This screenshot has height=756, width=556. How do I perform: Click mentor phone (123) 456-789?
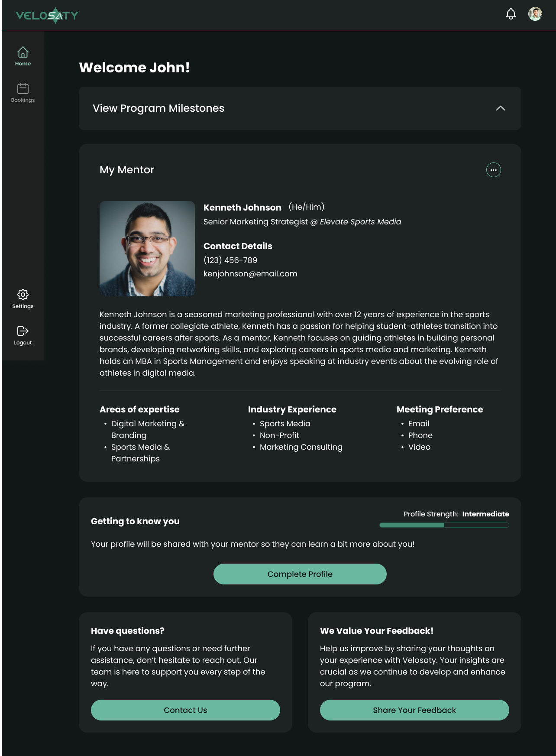(x=230, y=260)
